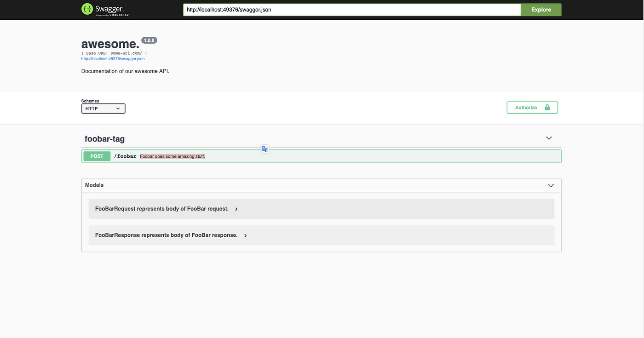Click the /foobar path text
Viewport: 644px width, 338px height.
coord(125,156)
